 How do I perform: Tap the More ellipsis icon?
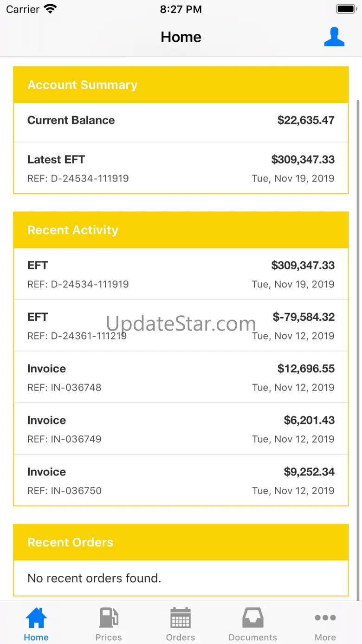pos(325,618)
